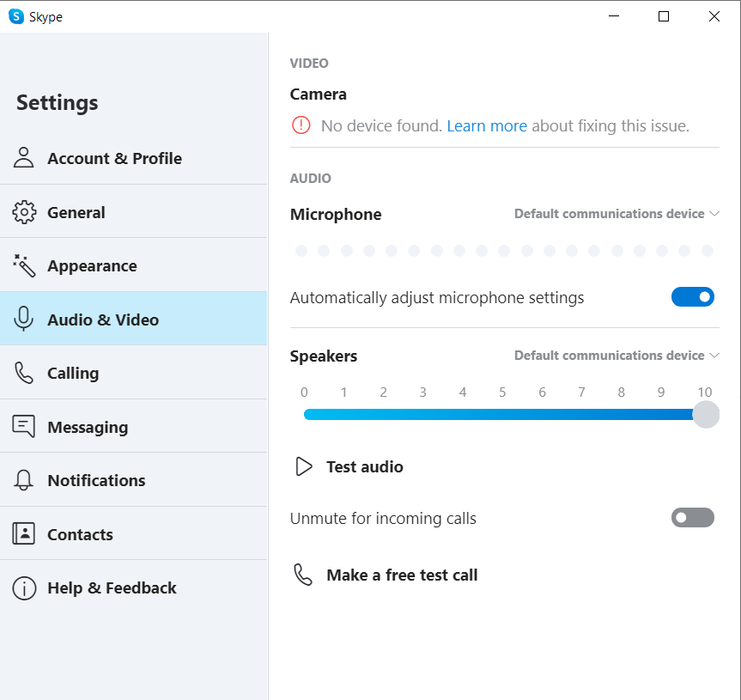This screenshot has height=700, width=741.
Task: Click the Skype logo in title bar
Action: tap(16, 16)
